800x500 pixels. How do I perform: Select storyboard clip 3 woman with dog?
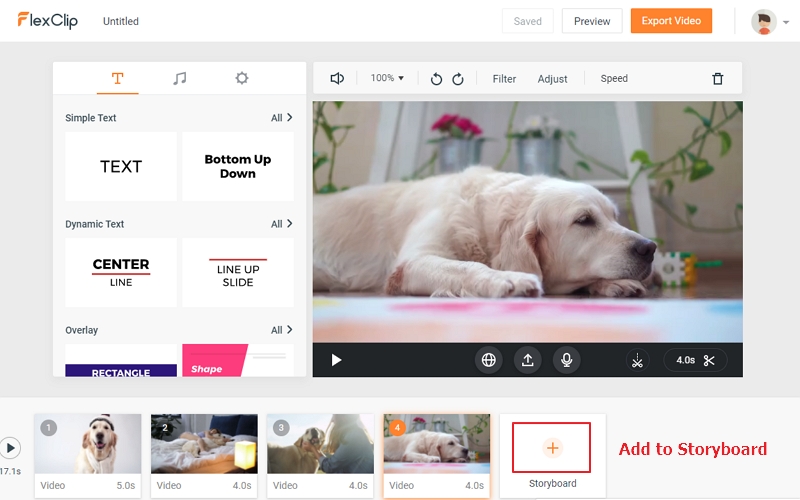[x=320, y=456]
